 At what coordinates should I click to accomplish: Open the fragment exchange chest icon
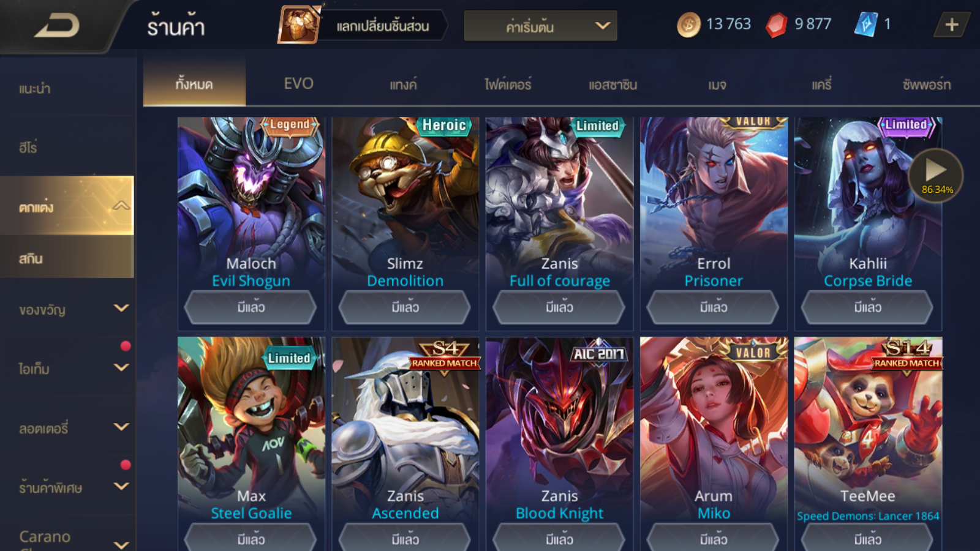299,24
